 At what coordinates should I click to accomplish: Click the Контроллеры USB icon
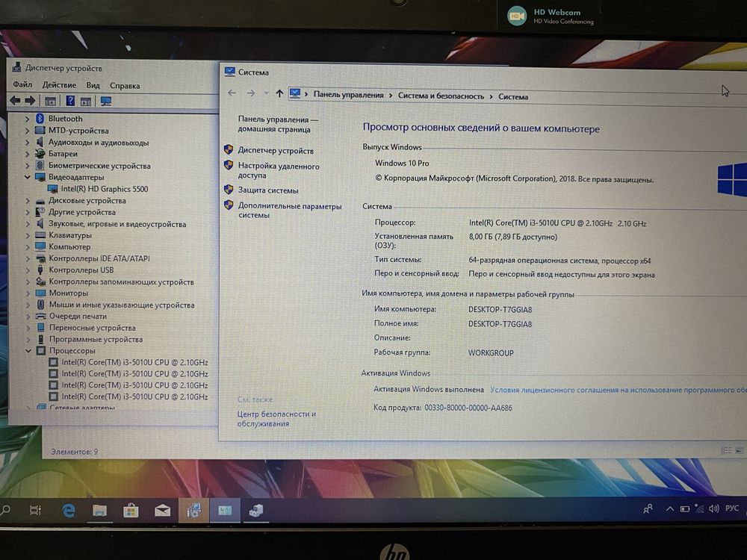[40, 270]
